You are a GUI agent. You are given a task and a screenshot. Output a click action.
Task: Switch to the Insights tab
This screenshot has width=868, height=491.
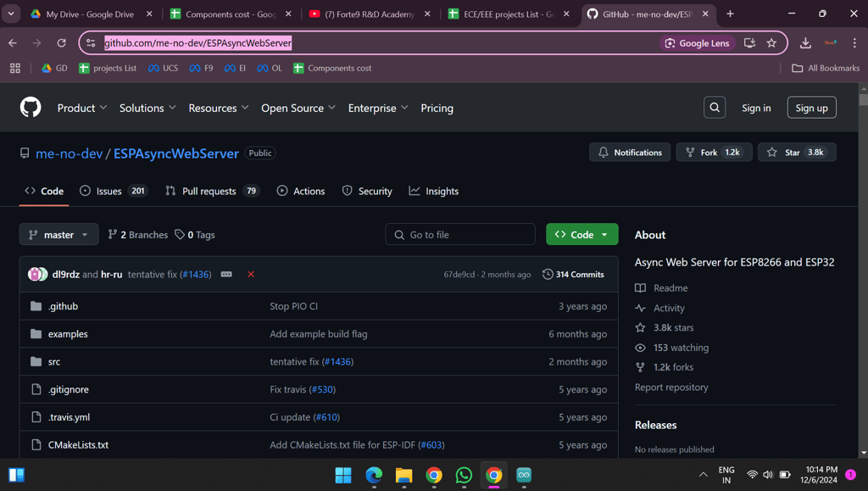point(433,191)
